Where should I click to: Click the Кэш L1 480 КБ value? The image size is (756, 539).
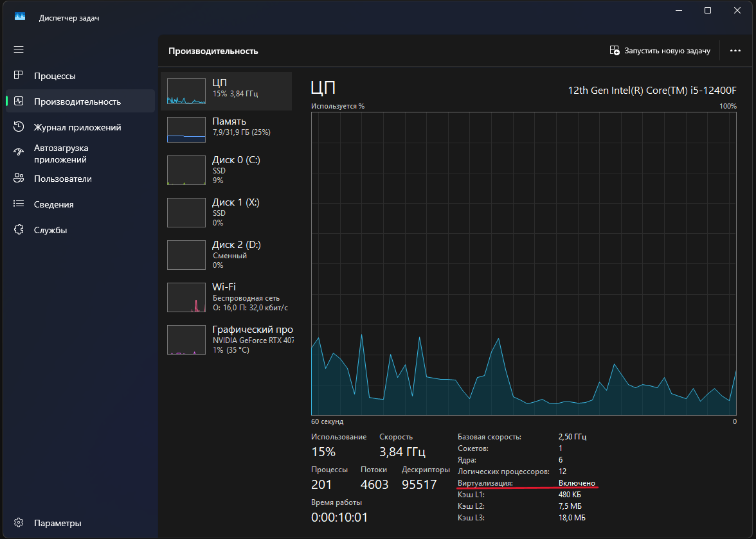point(570,495)
